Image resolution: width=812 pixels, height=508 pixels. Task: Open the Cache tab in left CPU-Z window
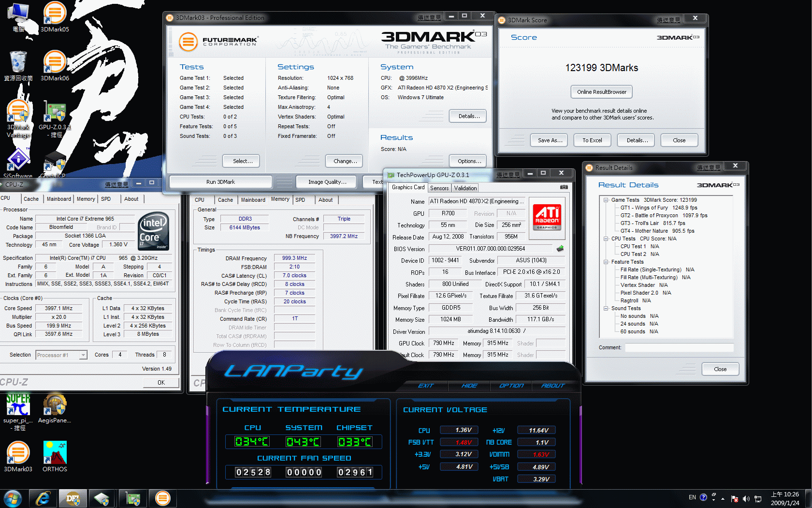pyautogui.click(x=31, y=199)
